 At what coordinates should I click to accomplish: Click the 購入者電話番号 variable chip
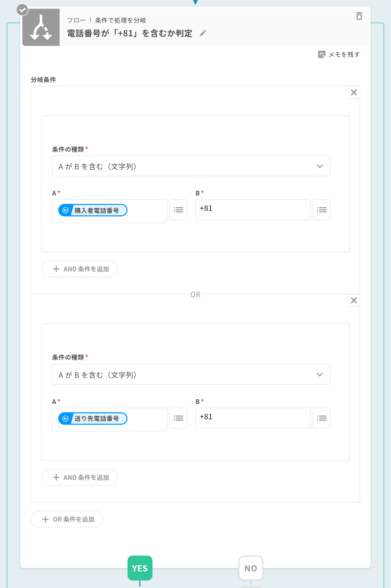pos(93,210)
